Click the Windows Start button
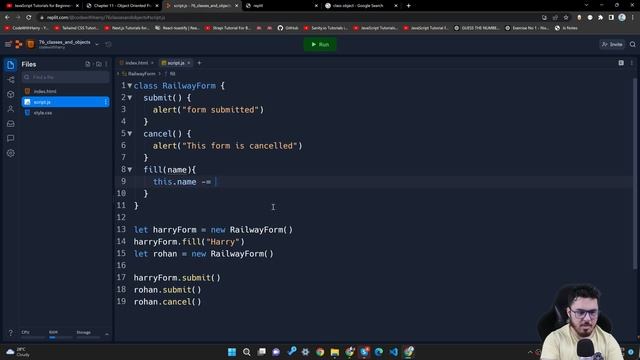Viewport: 640px width, 360px height. point(232,352)
